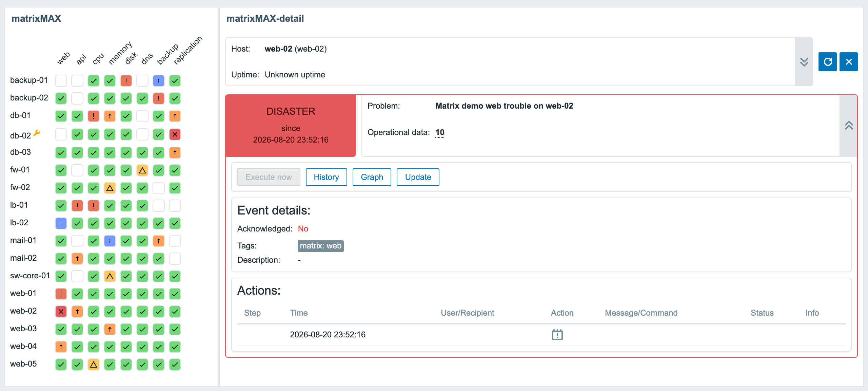Select the disaster X cell for web-02 web
Viewport: 868px width, 391px height.
click(61, 312)
